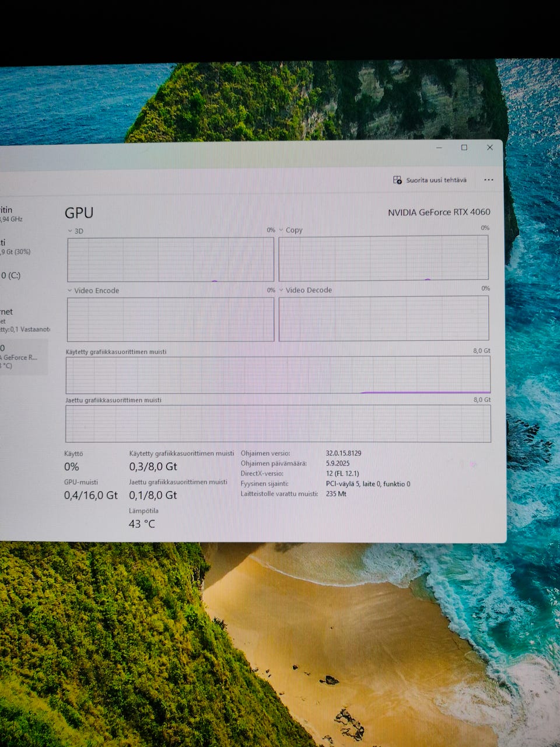This screenshot has width=560, height=747.
Task: Click the Laitteistolle varattu muisti: label
Action: click(279, 494)
